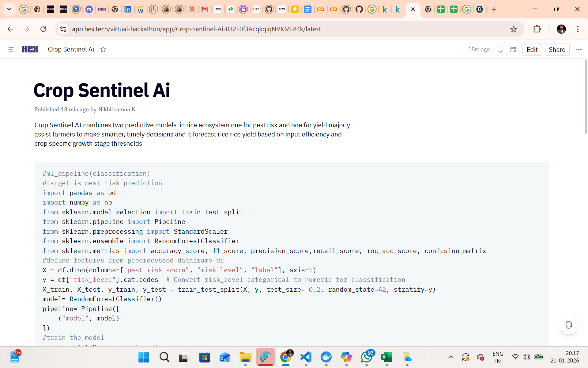Viewport: 588px width, 368px height.
Task: Click the HEX logo
Action: point(30,49)
